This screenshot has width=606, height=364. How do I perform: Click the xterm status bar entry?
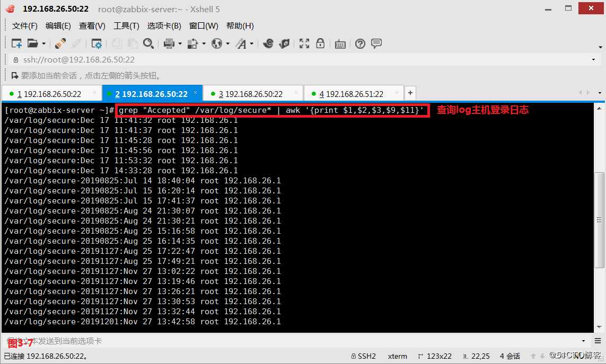click(397, 356)
